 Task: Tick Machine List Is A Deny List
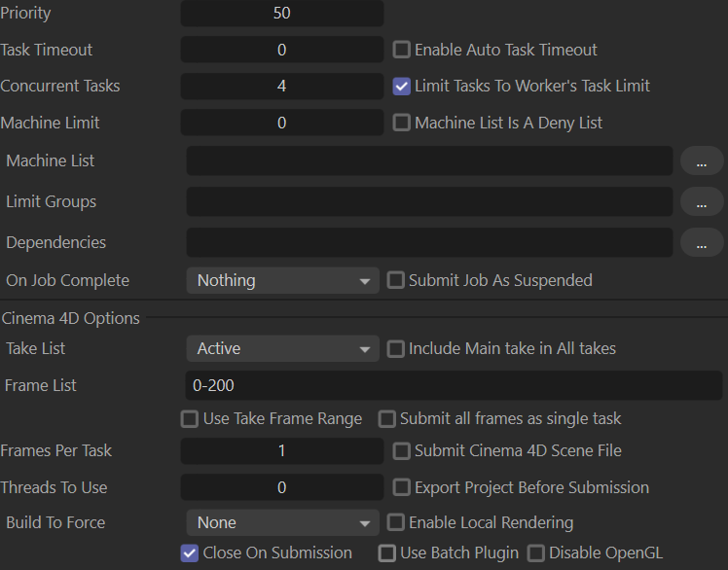tap(401, 124)
